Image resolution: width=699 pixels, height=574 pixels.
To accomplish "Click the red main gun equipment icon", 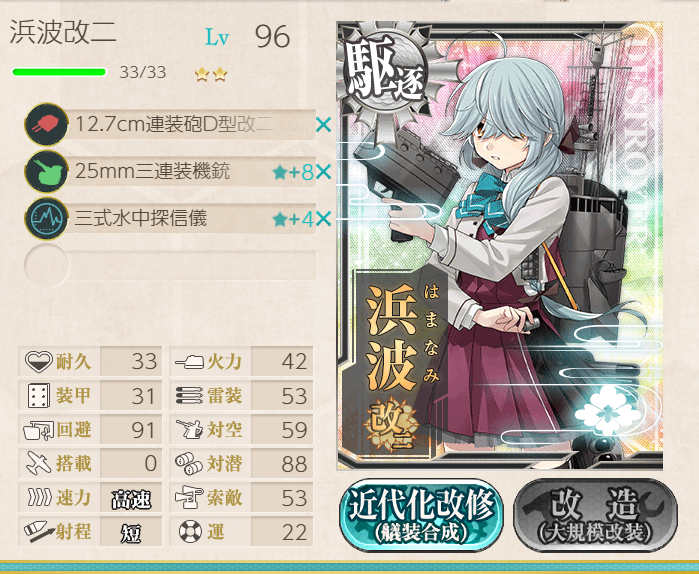I will coord(46,124).
